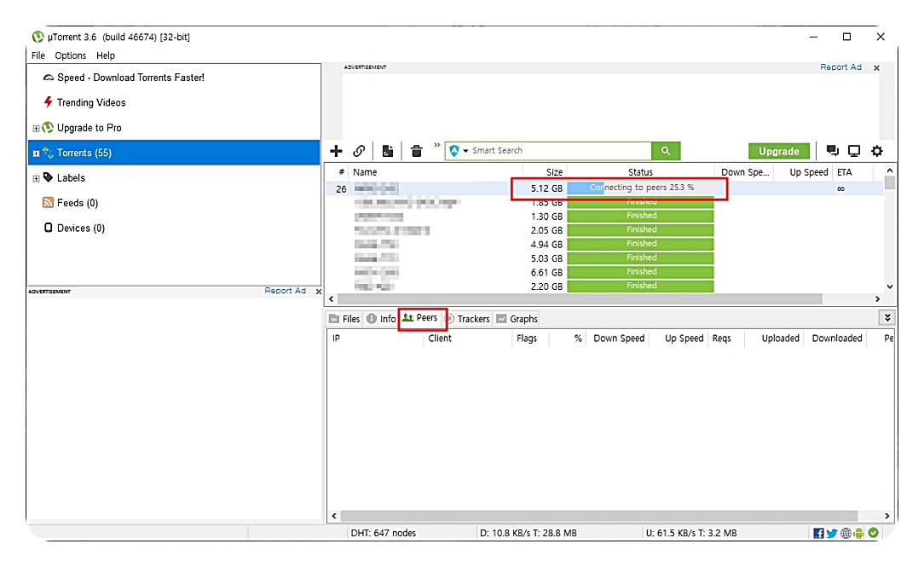The image size is (924, 567).
Task: Expand the Torrents (55) node
Action: 36,153
